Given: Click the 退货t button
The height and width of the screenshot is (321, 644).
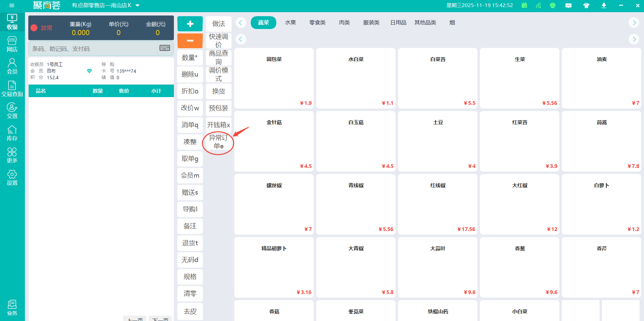Looking at the screenshot, I should [190, 243].
